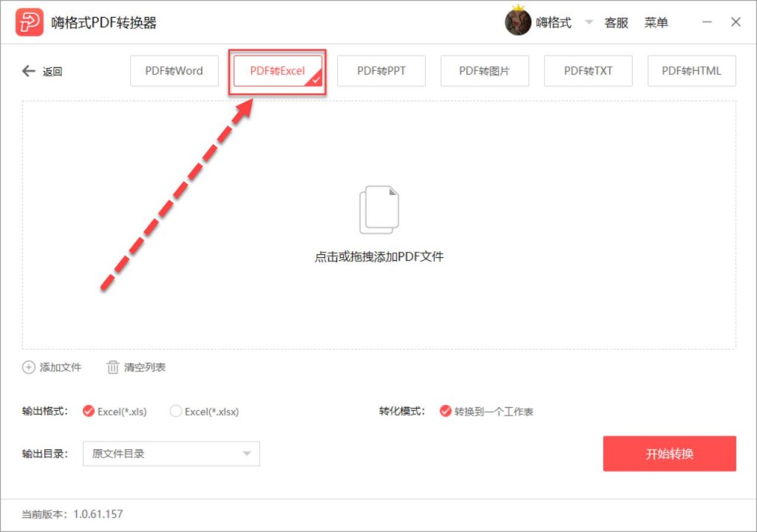Switch to PDF转TXT tab
Image resolution: width=757 pixels, height=532 pixels.
588,71
